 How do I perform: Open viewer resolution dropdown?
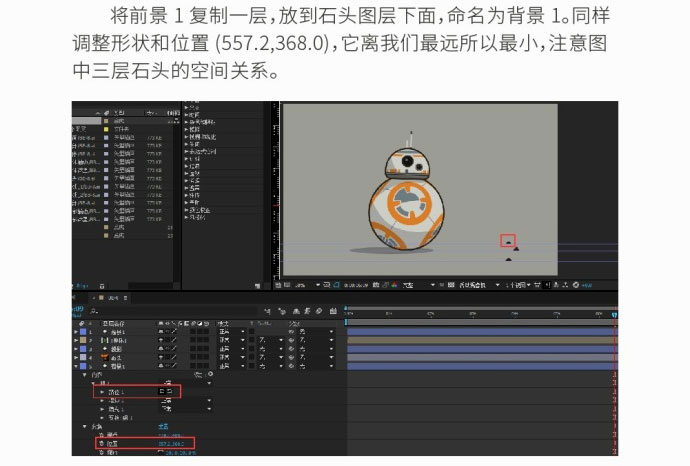point(418,285)
